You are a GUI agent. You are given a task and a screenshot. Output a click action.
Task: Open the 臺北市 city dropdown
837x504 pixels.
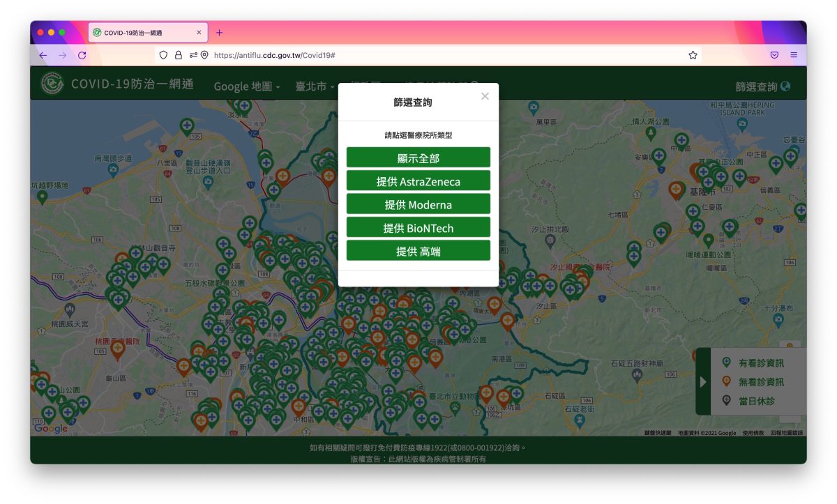(x=315, y=86)
